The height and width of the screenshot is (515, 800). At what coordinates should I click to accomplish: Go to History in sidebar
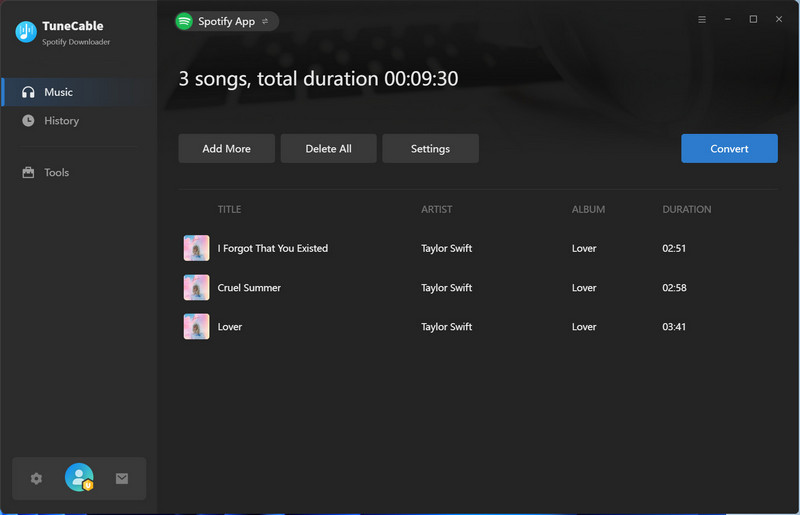click(x=61, y=121)
